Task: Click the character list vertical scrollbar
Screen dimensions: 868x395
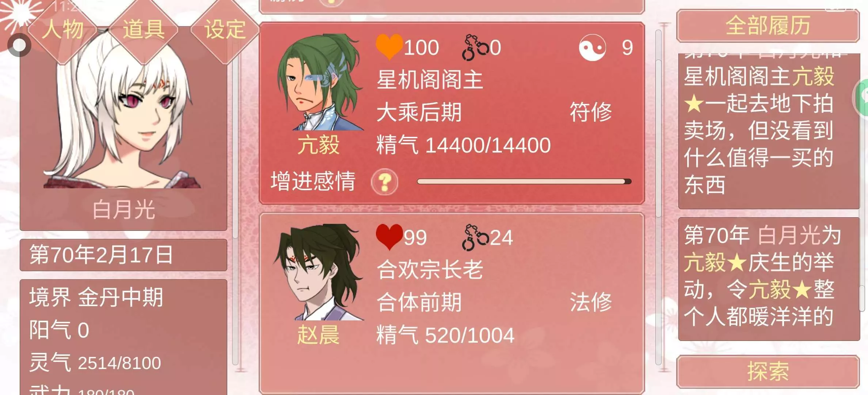Action: [659, 197]
